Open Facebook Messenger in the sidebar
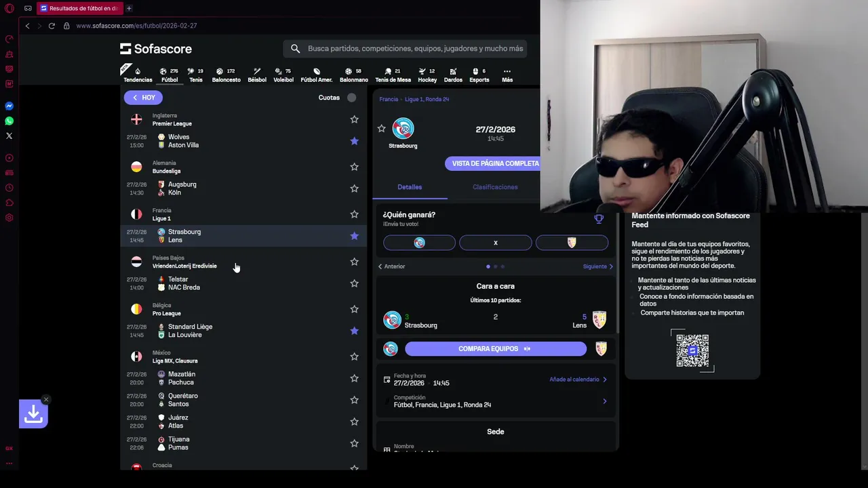The image size is (868, 488). coord(9,106)
